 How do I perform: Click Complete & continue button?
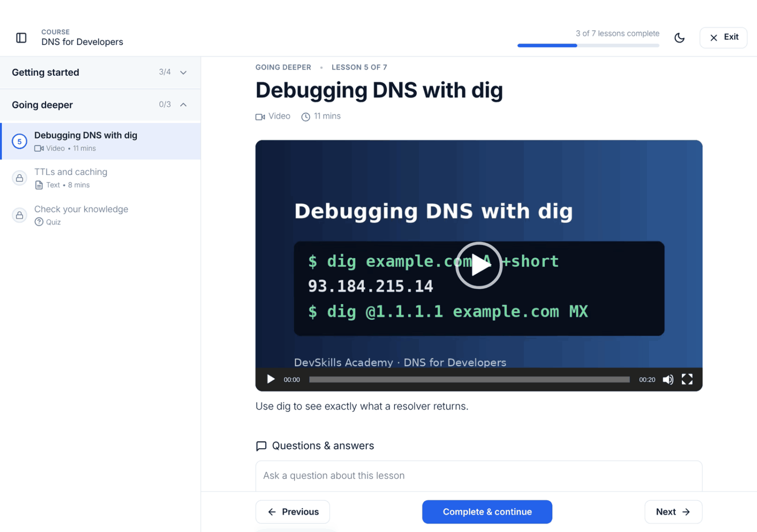[487, 512]
